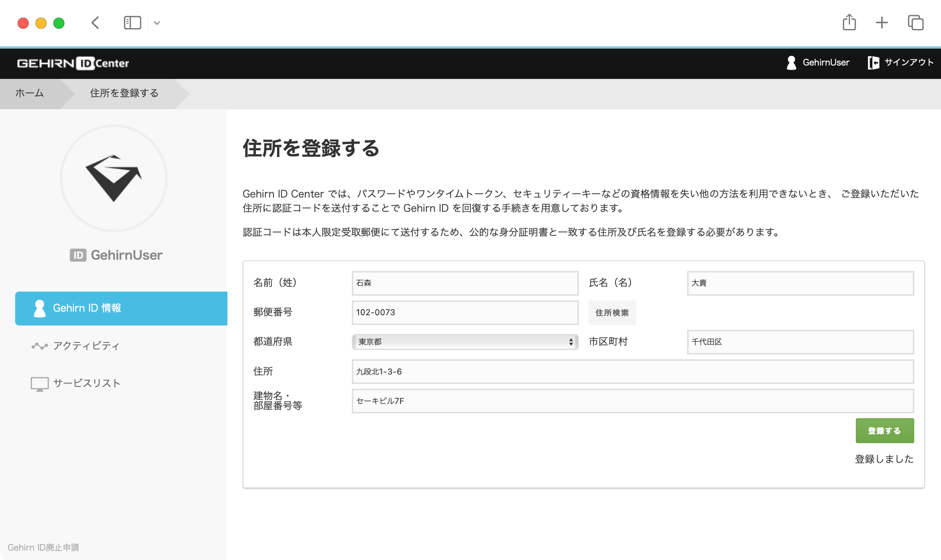Open the 都道府県 prefecture dropdown
This screenshot has height=560, width=941.
tap(465, 342)
